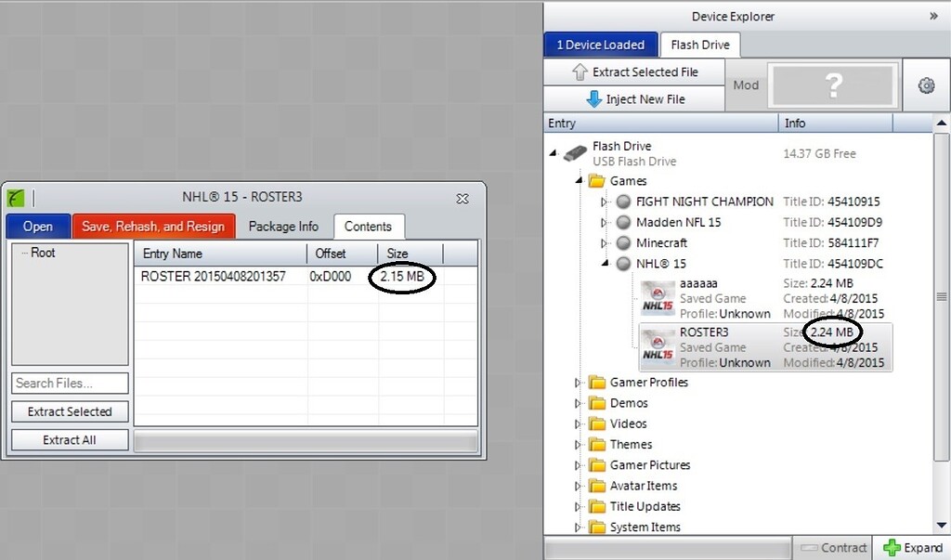
Task: Collapse the Games folder
Action: (x=577, y=181)
